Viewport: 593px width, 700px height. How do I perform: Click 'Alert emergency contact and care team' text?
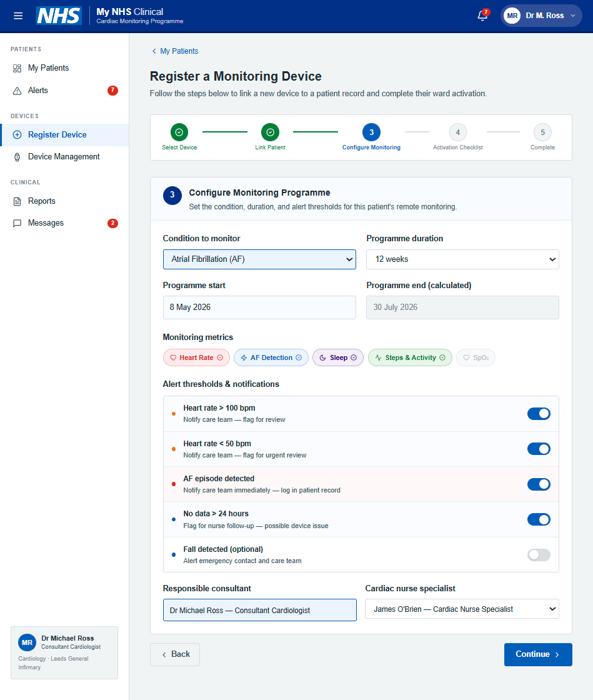point(242,561)
